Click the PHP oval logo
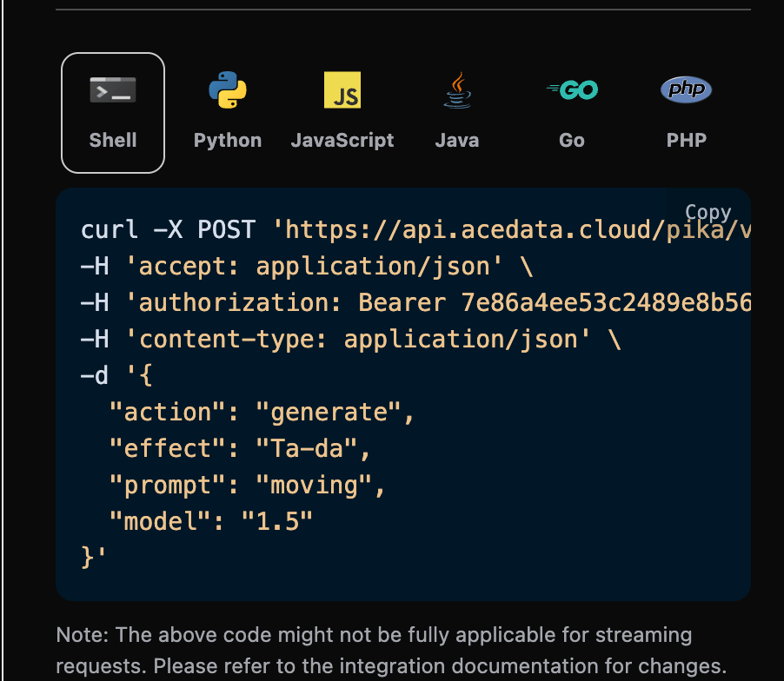The width and height of the screenshot is (784, 681). point(687,89)
